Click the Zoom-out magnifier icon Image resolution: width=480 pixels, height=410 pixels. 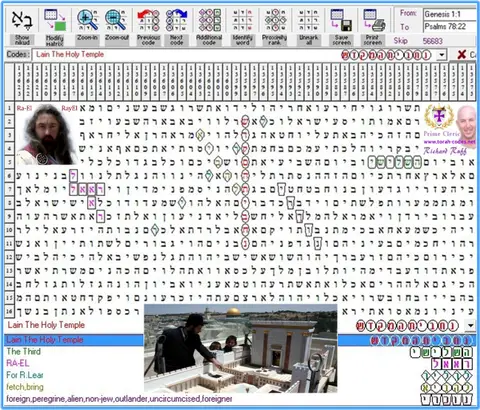click(x=116, y=20)
